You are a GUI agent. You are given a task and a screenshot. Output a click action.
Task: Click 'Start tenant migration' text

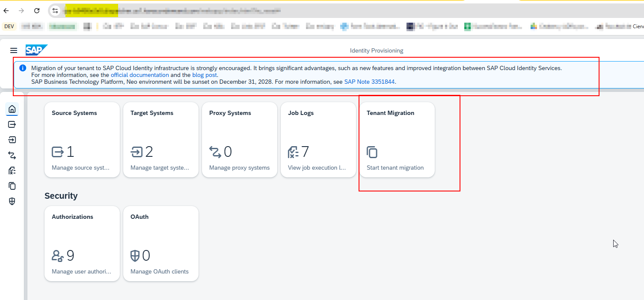pos(395,168)
